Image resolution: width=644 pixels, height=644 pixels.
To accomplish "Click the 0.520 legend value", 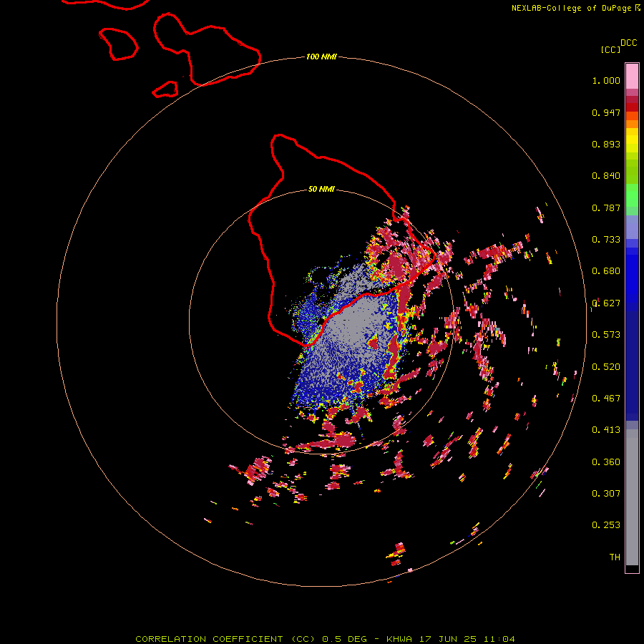I will point(606,367).
